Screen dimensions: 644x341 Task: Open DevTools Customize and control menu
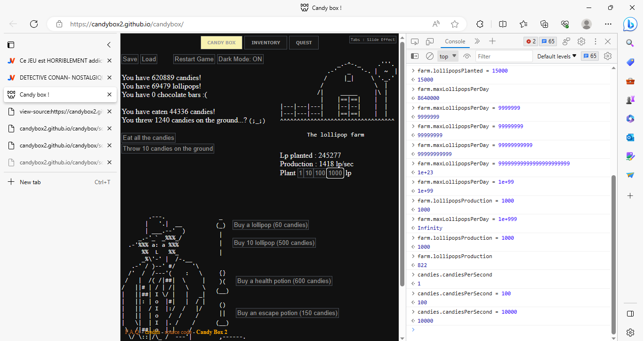[595, 41]
